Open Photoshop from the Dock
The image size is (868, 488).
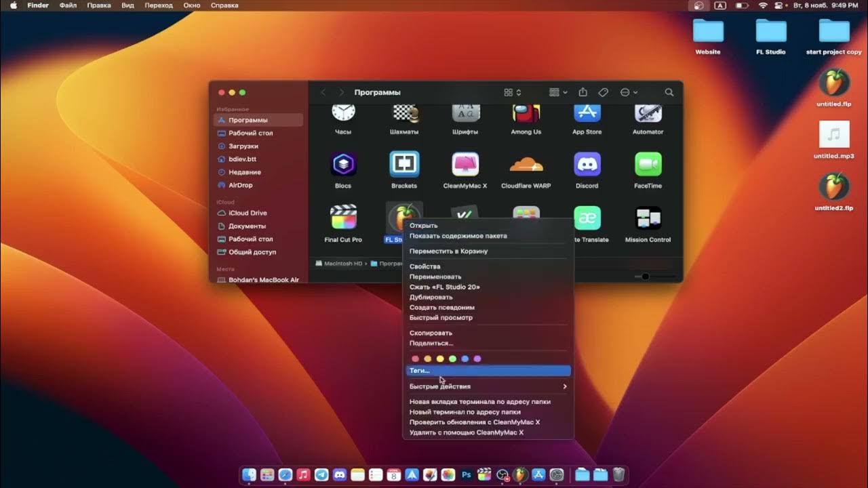point(467,475)
